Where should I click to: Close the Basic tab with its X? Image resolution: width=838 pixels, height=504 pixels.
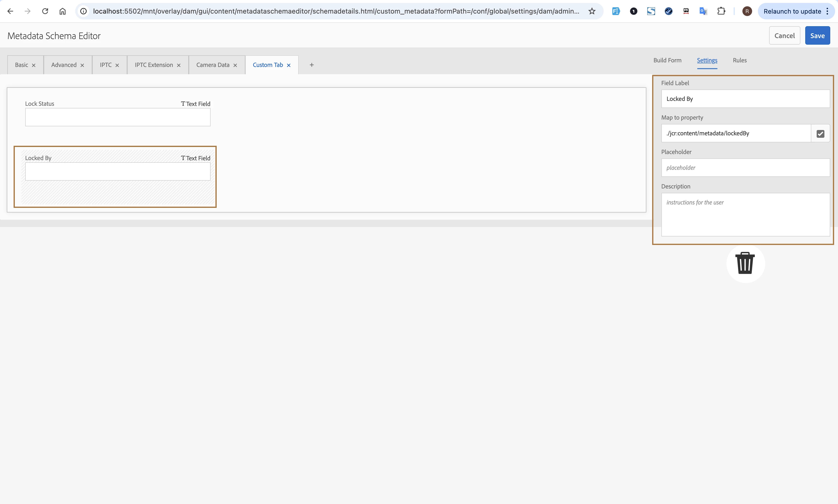(x=34, y=65)
